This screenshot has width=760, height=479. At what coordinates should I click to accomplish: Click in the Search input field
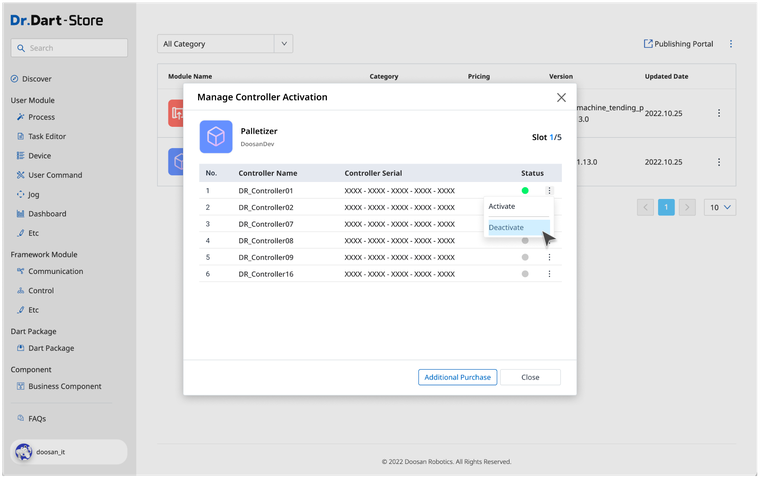tap(70, 48)
